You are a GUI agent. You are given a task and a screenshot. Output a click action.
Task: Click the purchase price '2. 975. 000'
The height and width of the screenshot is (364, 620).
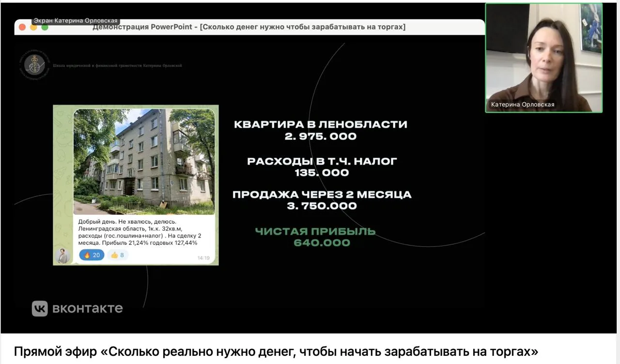(321, 136)
